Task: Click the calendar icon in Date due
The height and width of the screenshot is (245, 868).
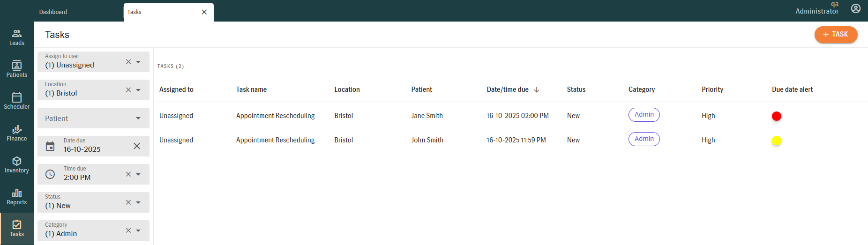Action: pyautogui.click(x=50, y=146)
